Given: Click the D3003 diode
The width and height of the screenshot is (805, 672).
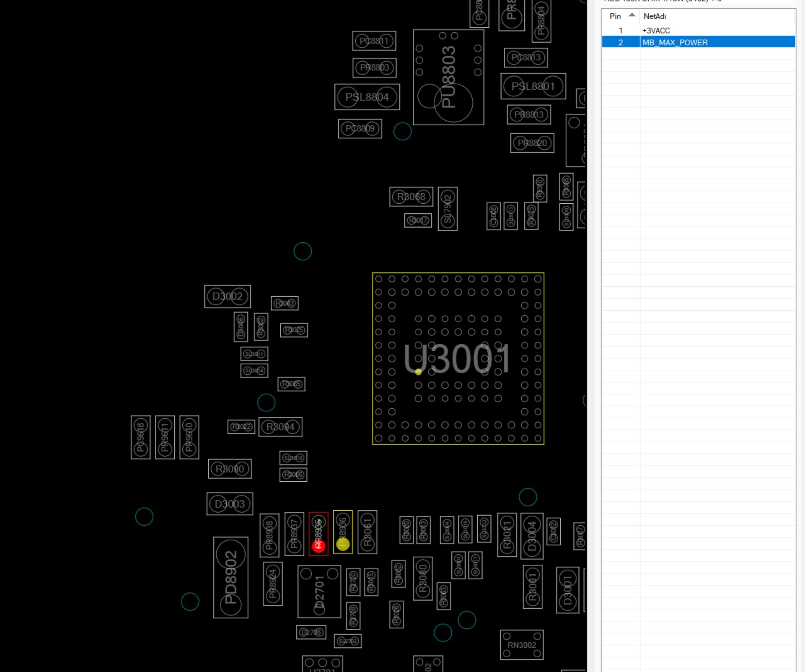Looking at the screenshot, I should [230, 503].
